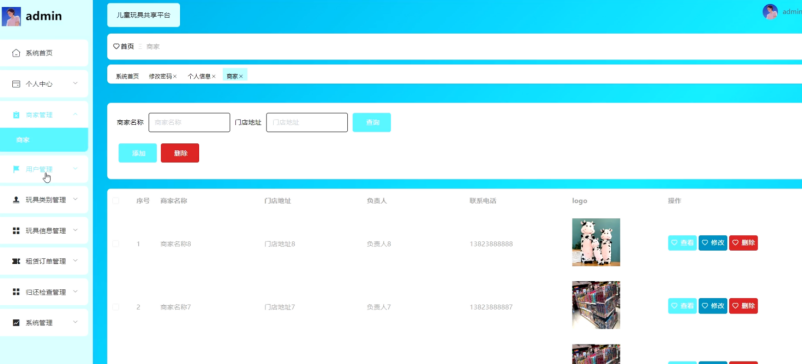Screen dimensions: 802x364
Task: Check the checkbox for row 商家名称7
Action: tap(116, 307)
